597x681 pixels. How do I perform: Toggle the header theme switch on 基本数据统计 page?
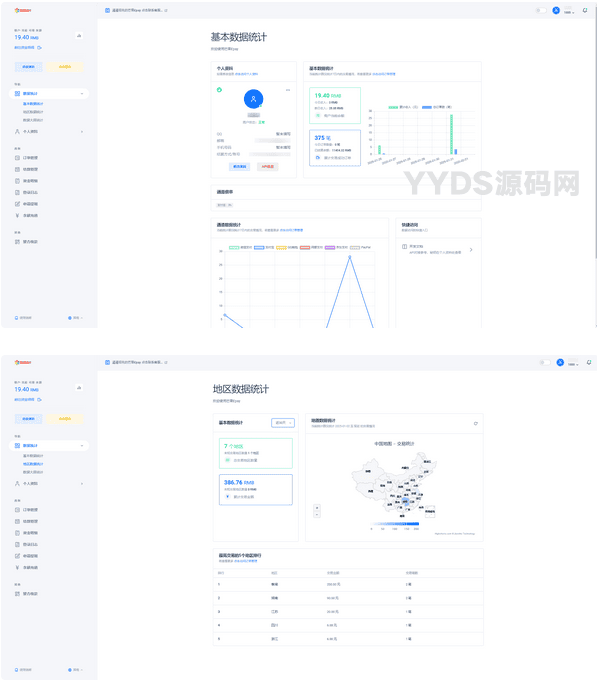(541, 10)
